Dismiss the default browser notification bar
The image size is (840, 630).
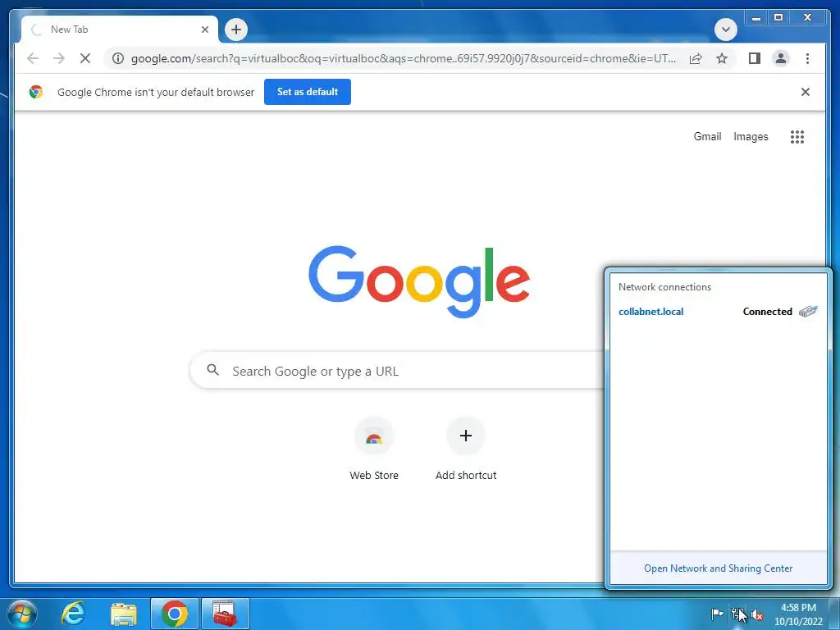pos(805,92)
